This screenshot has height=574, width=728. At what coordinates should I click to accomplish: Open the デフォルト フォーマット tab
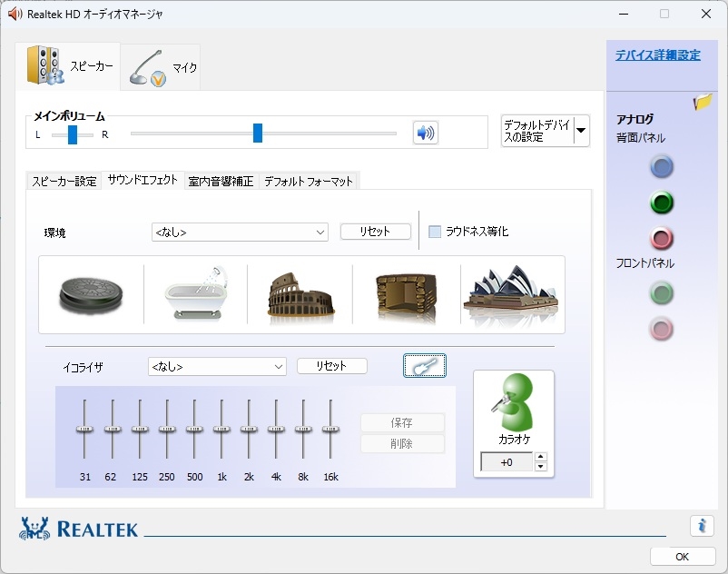309,181
